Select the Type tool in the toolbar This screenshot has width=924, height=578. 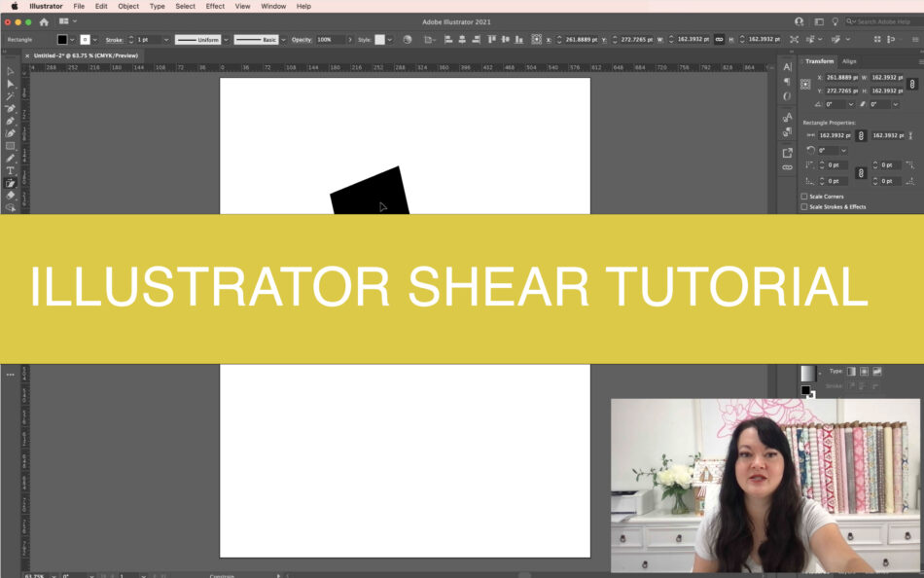tap(11, 170)
